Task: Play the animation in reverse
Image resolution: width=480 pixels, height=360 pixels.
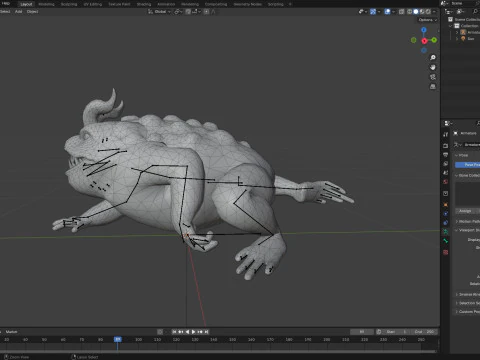Action: click(x=187, y=332)
